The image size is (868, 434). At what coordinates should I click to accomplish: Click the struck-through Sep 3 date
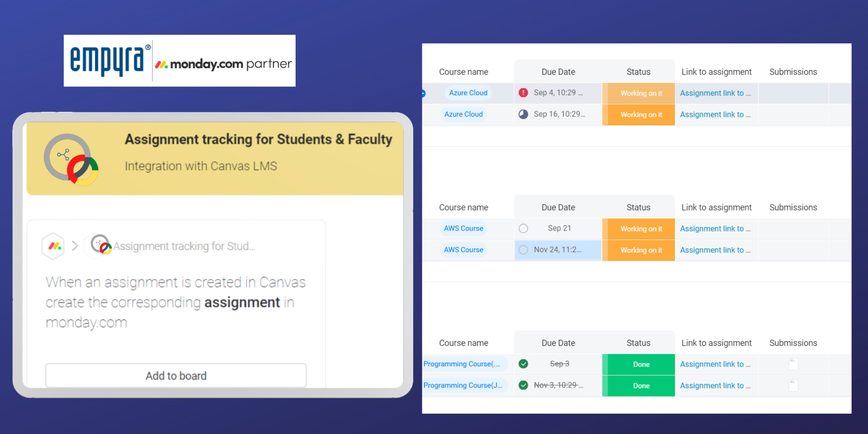559,363
